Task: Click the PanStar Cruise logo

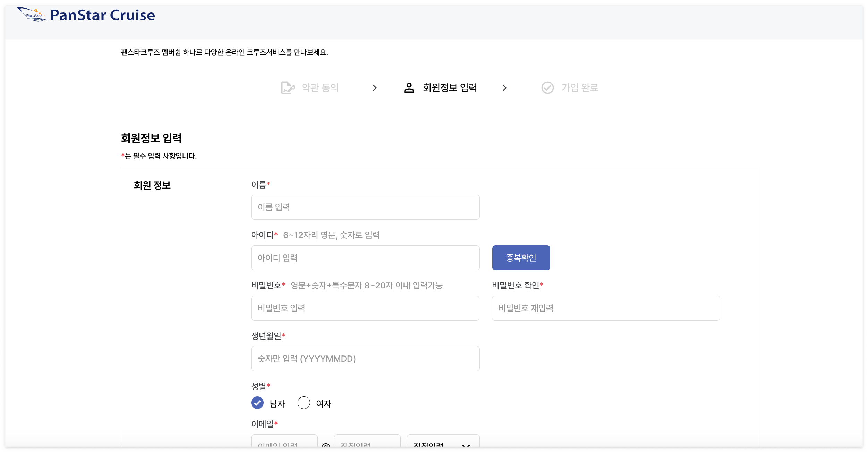Action: tap(87, 15)
